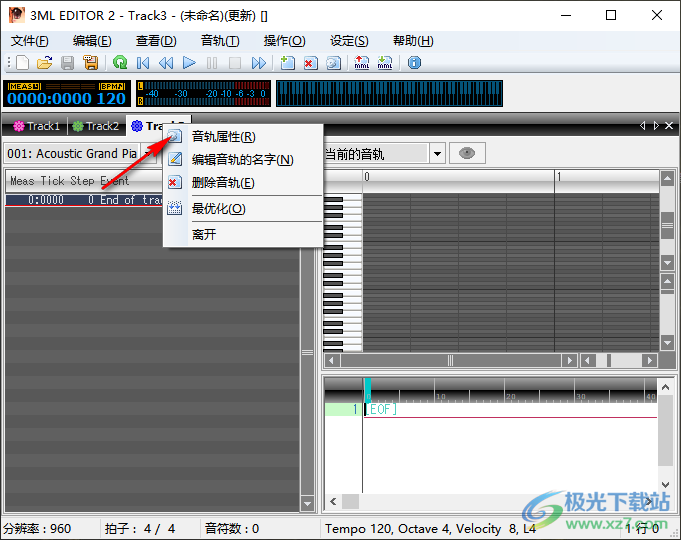Viewport: 681px width, 540px height.
Task: Select 删除音轨(E) in the context menu
Action: click(243, 182)
